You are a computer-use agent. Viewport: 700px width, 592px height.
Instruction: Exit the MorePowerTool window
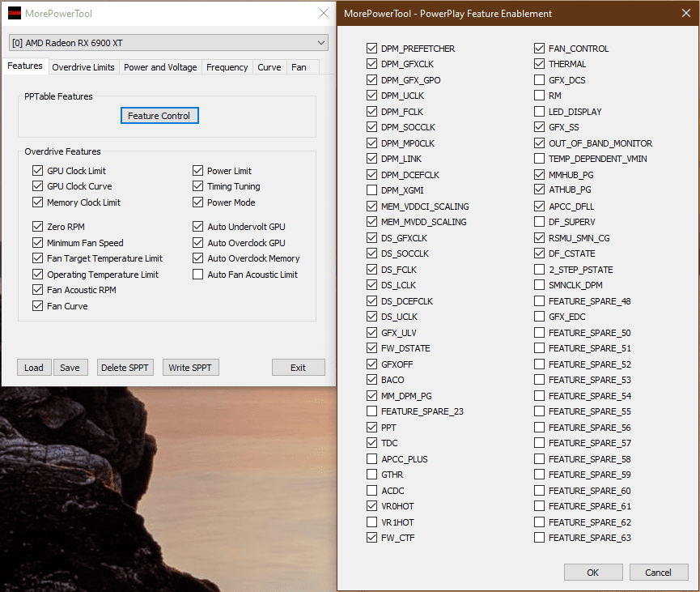click(x=299, y=368)
